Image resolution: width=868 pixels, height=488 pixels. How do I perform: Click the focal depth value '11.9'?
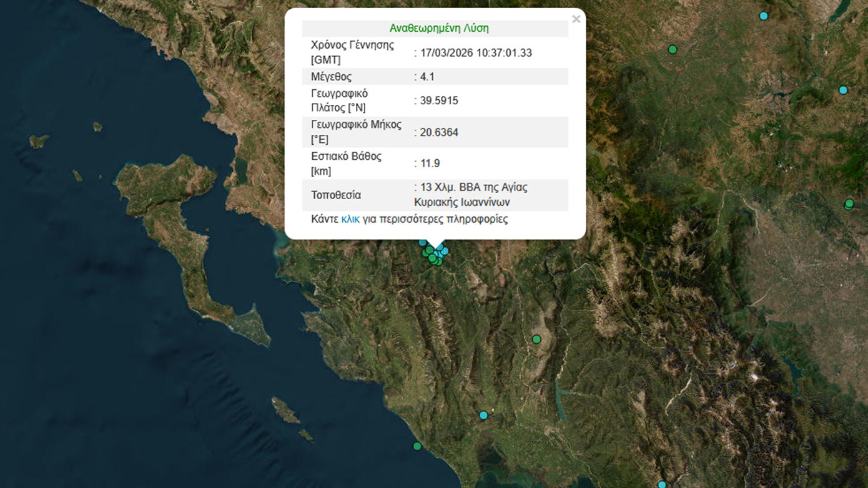pyautogui.click(x=429, y=163)
